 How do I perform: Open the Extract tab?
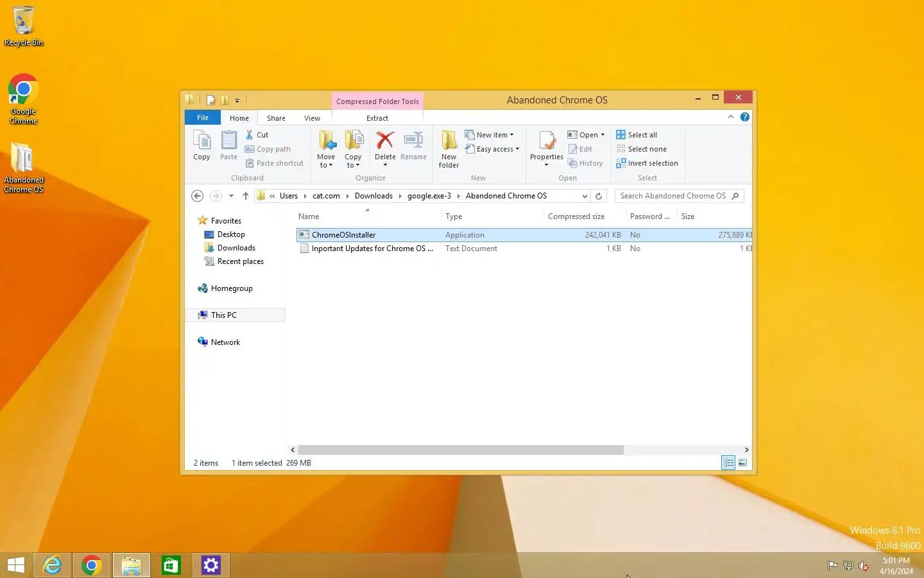[377, 118]
